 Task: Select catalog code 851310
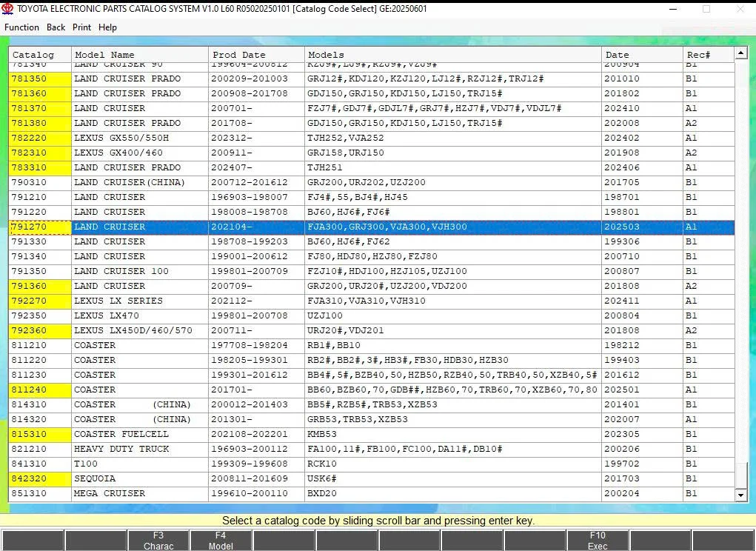40,494
